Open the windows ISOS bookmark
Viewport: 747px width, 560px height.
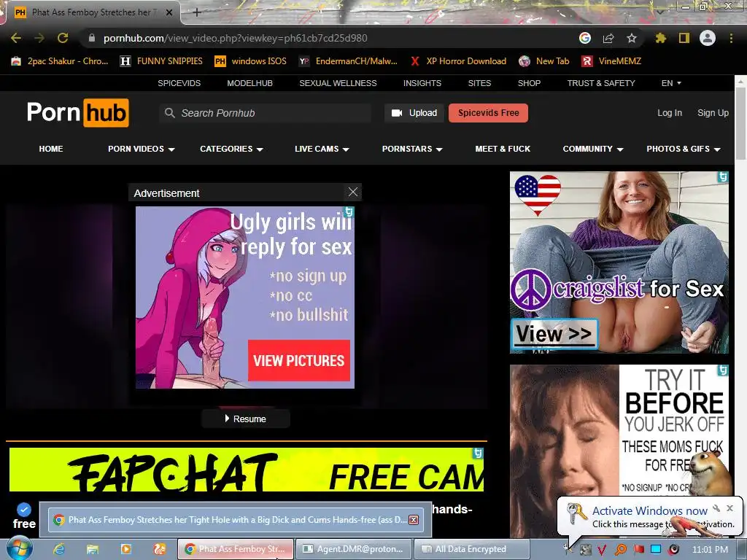click(x=251, y=61)
